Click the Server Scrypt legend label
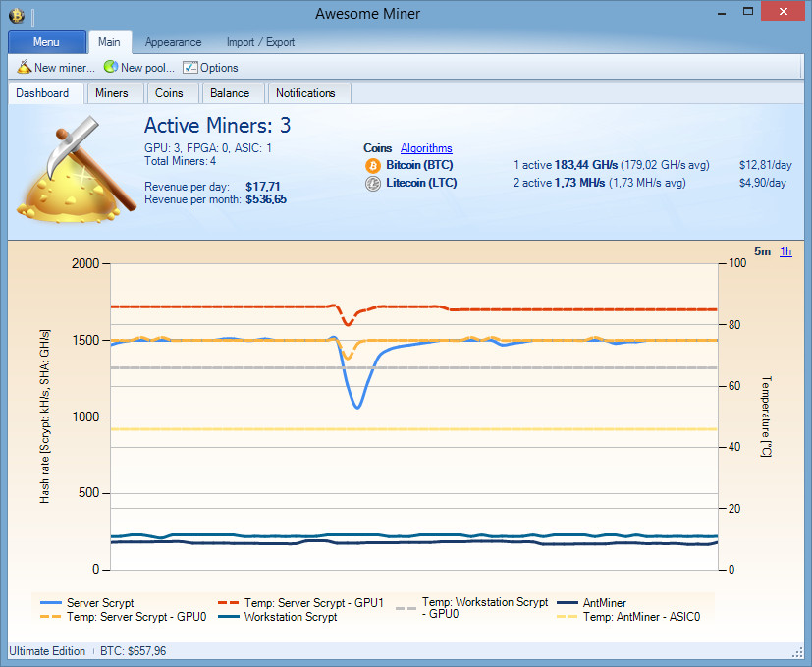Screen dimensions: 812x667 tap(100, 603)
